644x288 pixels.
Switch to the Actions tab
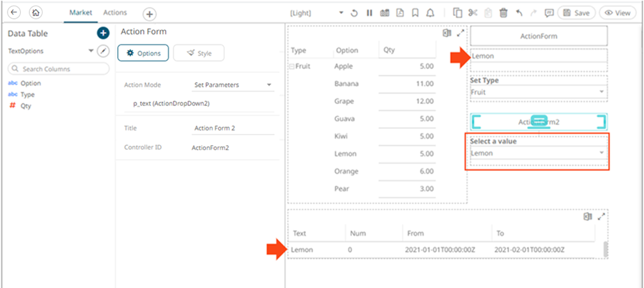pos(115,13)
